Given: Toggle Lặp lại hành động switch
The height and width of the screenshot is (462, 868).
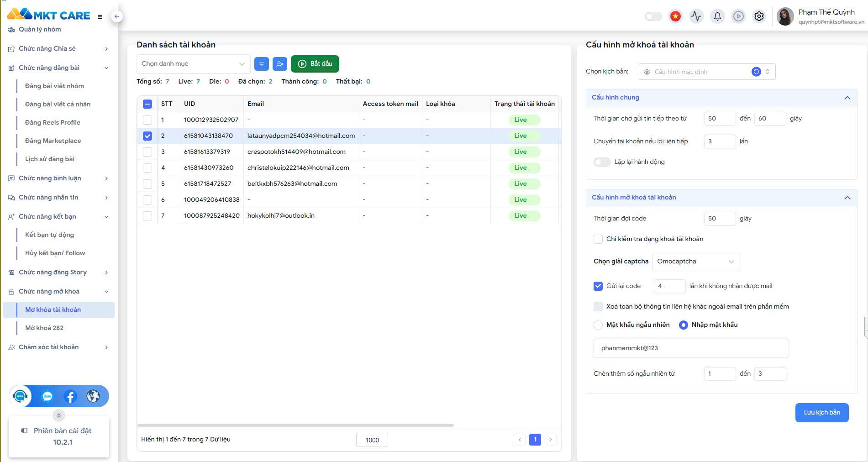Looking at the screenshot, I should click(602, 162).
